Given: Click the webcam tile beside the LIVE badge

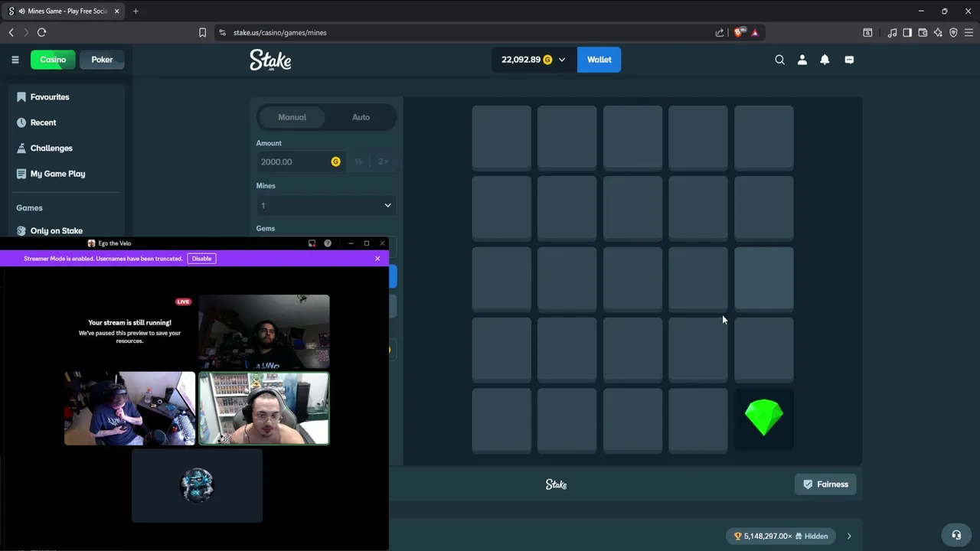Looking at the screenshot, I should tap(264, 331).
